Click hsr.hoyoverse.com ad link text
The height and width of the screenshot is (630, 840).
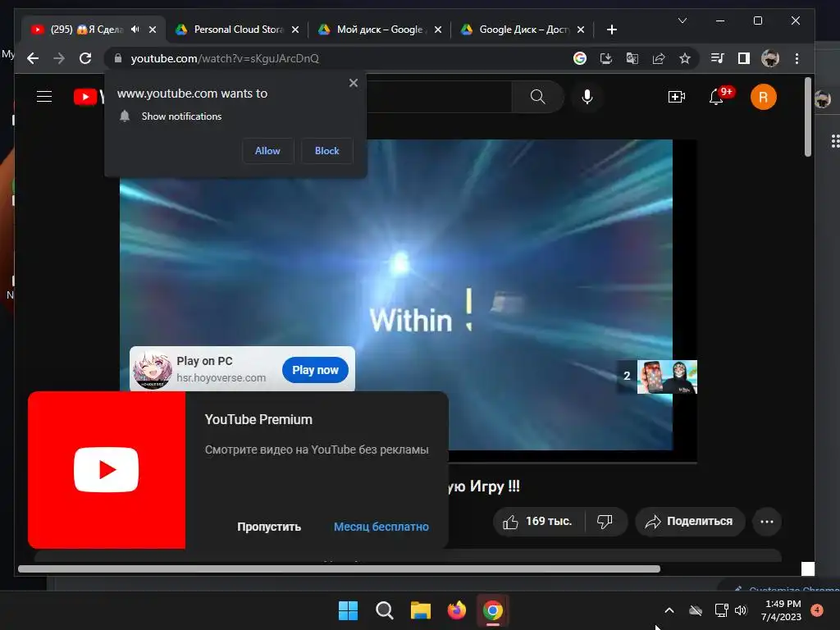[x=221, y=377]
